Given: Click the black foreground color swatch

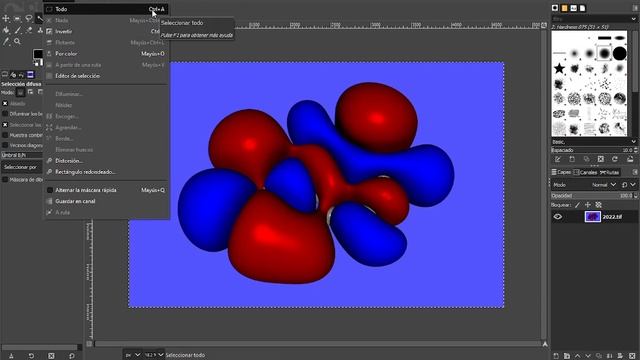Looking at the screenshot, I should pos(37,53).
